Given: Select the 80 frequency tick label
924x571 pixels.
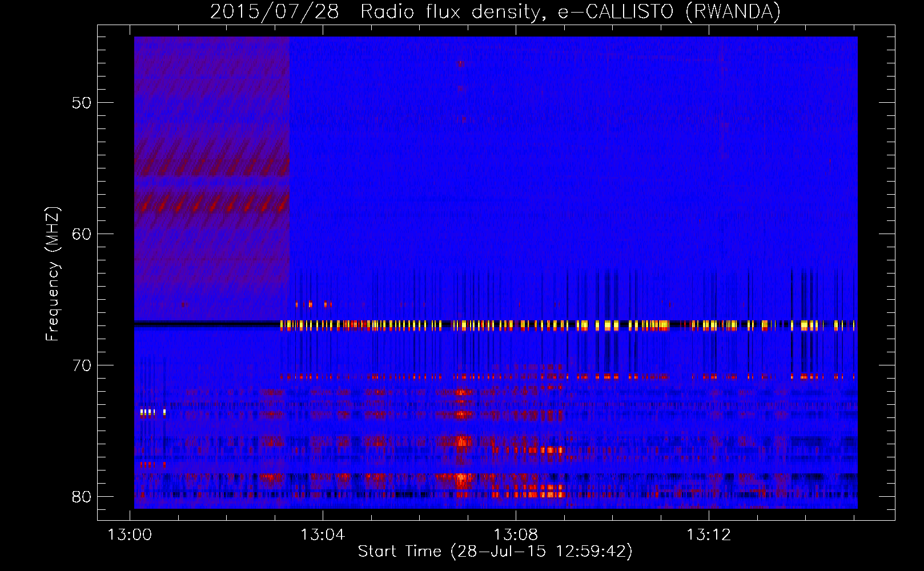Looking at the screenshot, I should coord(82,496).
